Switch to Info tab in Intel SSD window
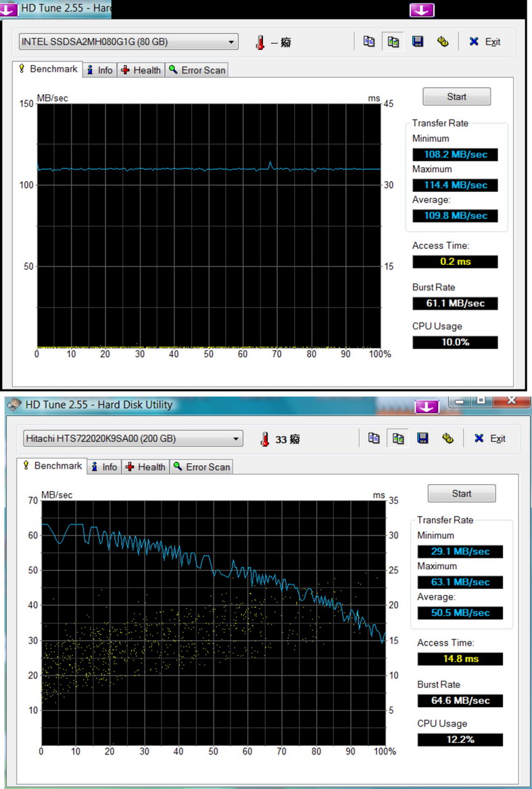The image size is (532, 789). tap(99, 70)
